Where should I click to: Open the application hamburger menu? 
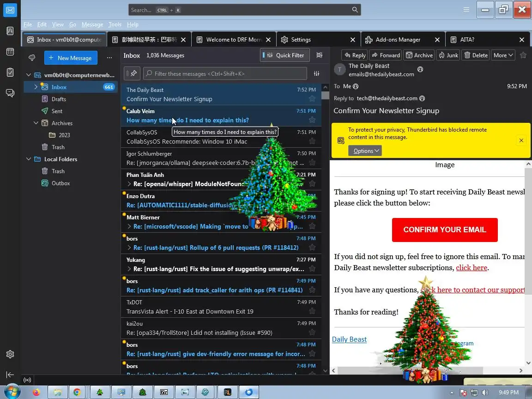point(466,10)
